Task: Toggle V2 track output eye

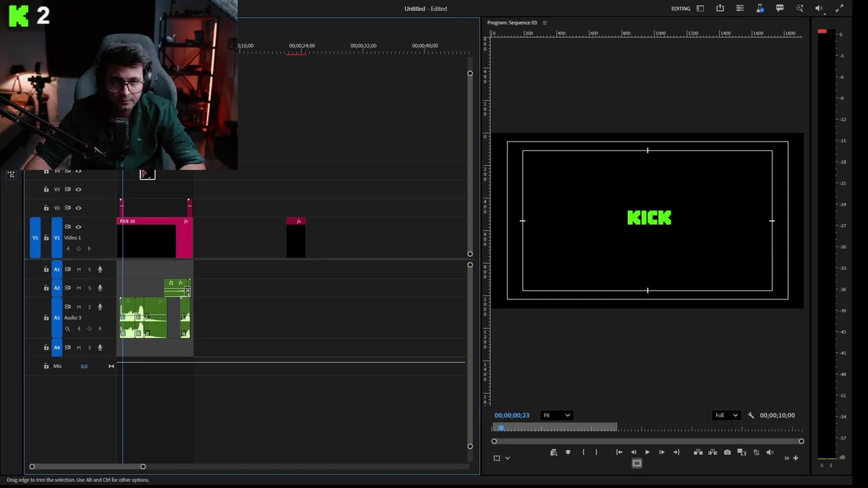Action: tap(78, 208)
